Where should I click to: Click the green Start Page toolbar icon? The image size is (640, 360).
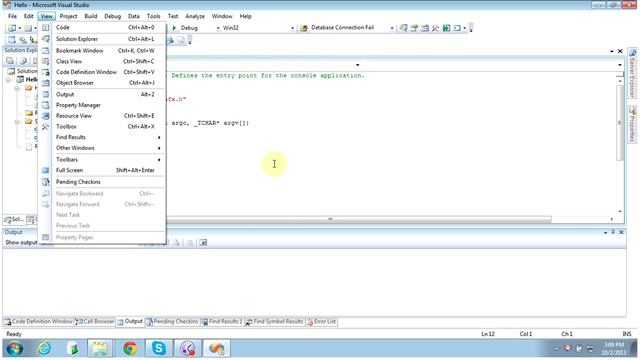[x=446, y=28]
